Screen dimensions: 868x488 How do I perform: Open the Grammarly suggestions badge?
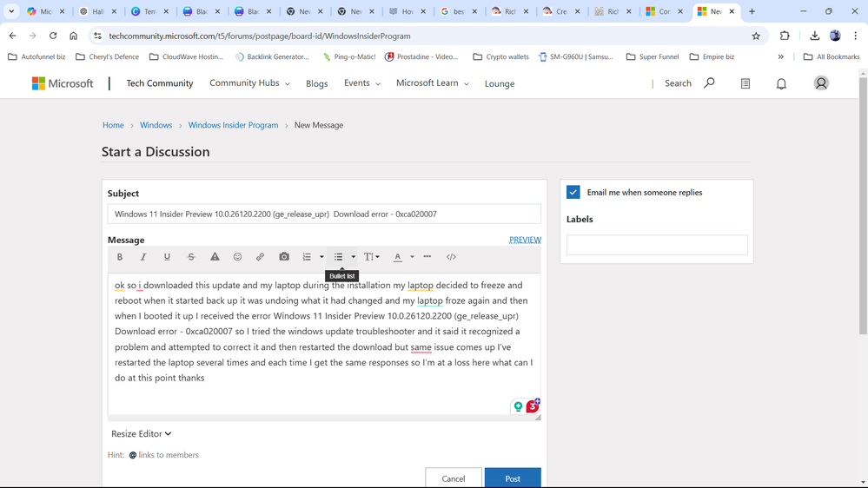coord(533,406)
